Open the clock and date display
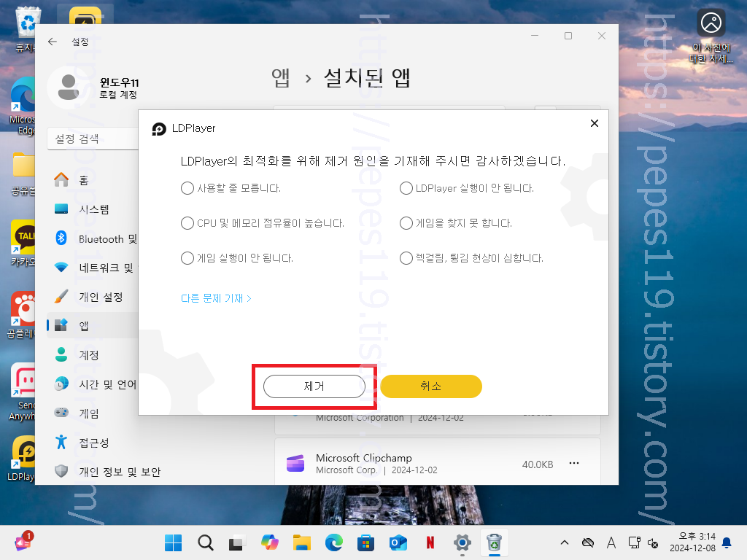This screenshot has width=747, height=560. tap(693, 542)
